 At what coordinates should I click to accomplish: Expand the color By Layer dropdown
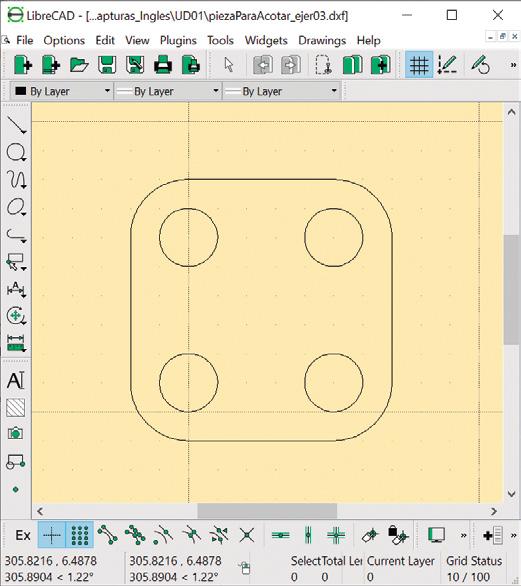62,91
